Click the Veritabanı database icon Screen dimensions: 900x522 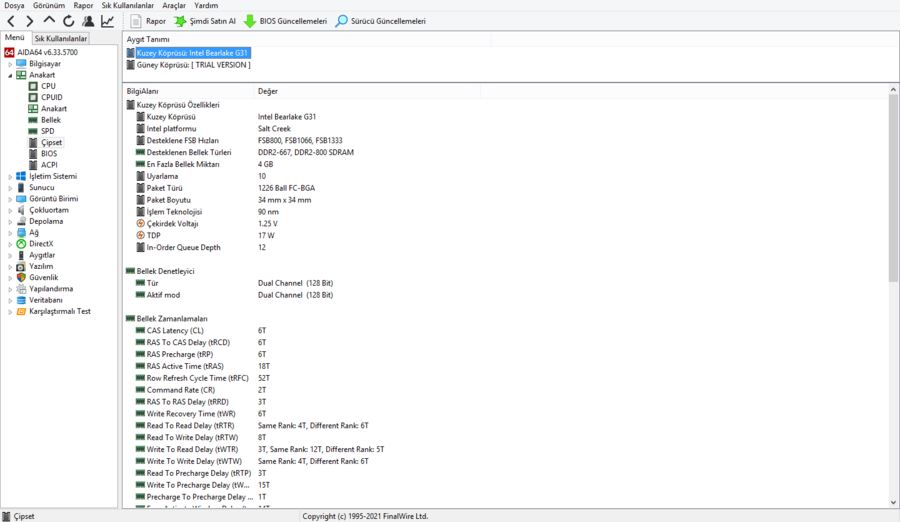click(21, 300)
